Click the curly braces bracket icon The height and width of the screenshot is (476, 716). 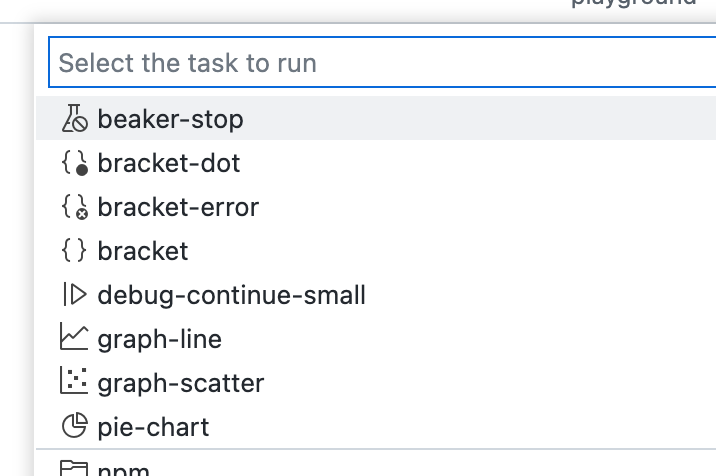(x=74, y=251)
